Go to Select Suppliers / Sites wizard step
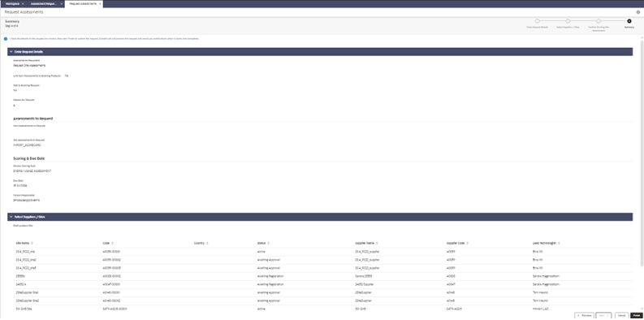The image size is (644, 320). click(568, 21)
